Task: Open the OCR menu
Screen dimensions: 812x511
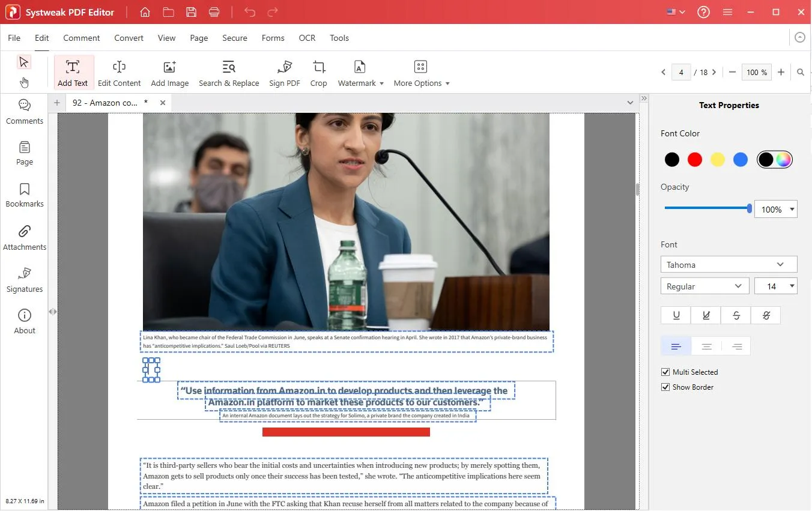Action: tap(307, 38)
